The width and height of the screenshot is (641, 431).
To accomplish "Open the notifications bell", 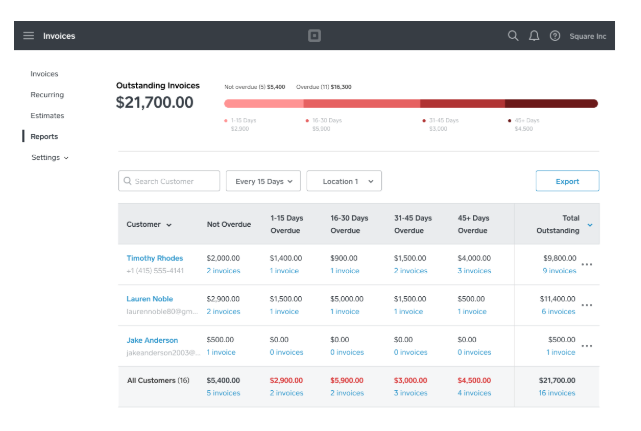I will 534,36.
